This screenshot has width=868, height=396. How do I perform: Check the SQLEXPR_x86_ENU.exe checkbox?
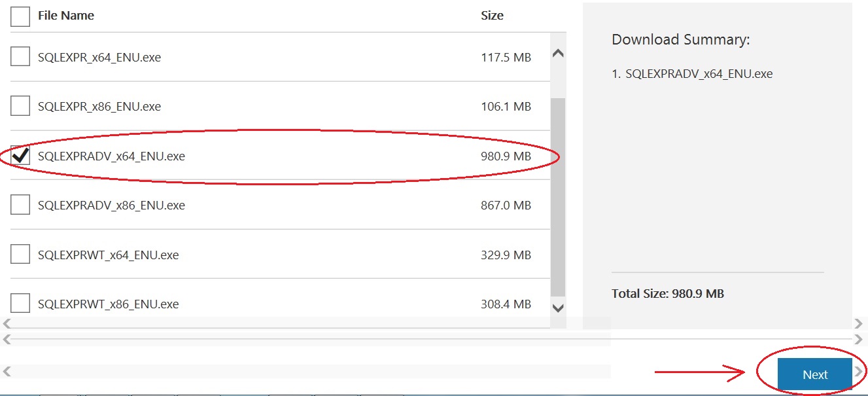coord(20,106)
